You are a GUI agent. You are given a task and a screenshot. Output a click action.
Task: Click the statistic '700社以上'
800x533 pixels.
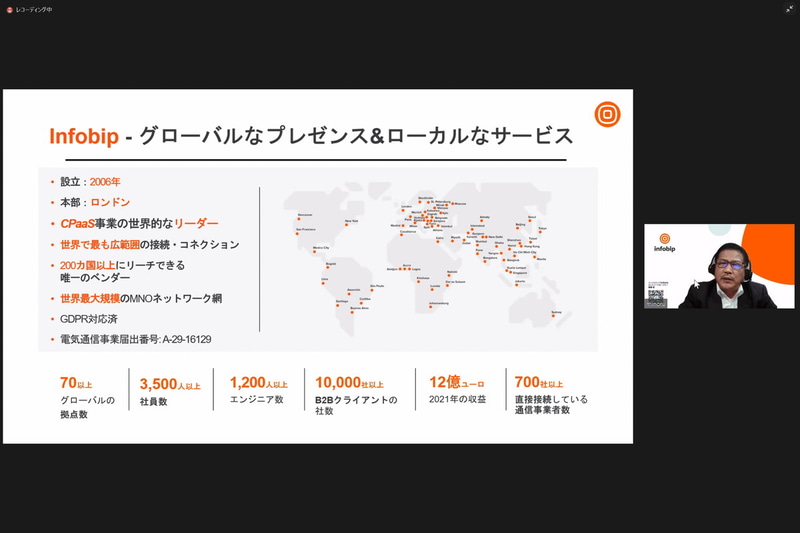coord(539,382)
